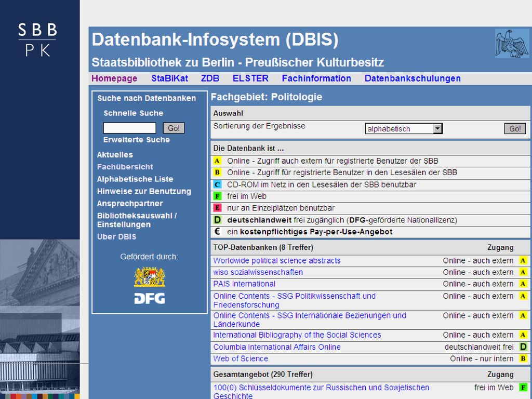Click the D icon beside Columbia International Affairs Online

pyautogui.click(x=523, y=347)
